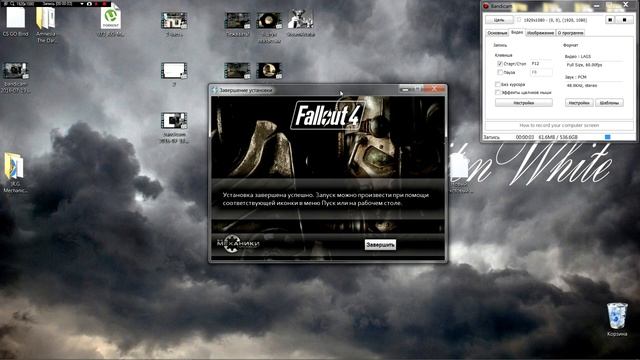
Task: Select the black-and-white figure image icon on desktop
Action: coord(300,22)
